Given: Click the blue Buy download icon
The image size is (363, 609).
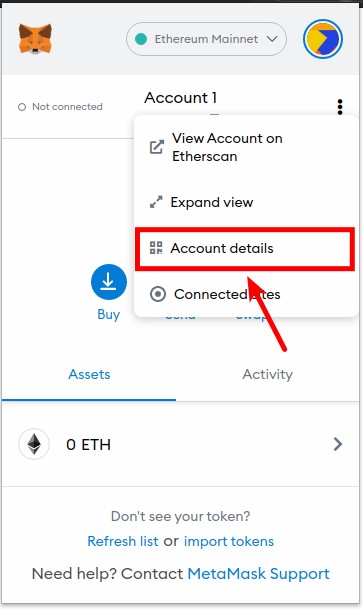Looking at the screenshot, I should coord(109,282).
